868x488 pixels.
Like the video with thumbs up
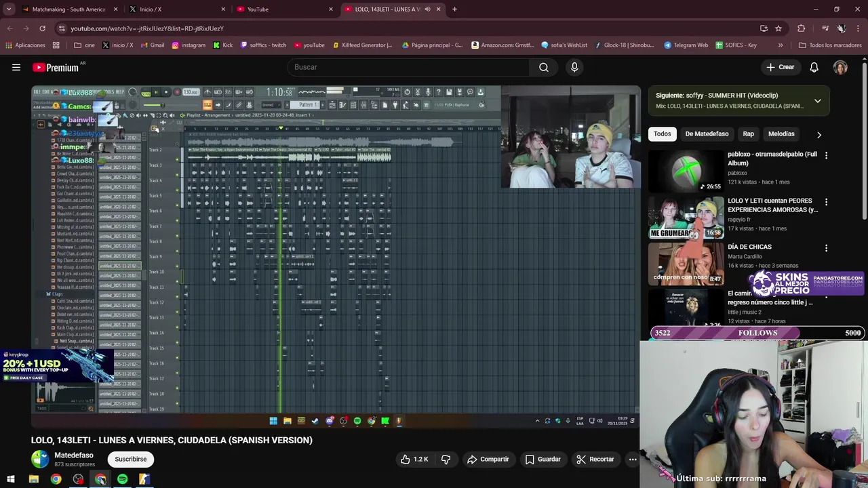click(x=414, y=459)
